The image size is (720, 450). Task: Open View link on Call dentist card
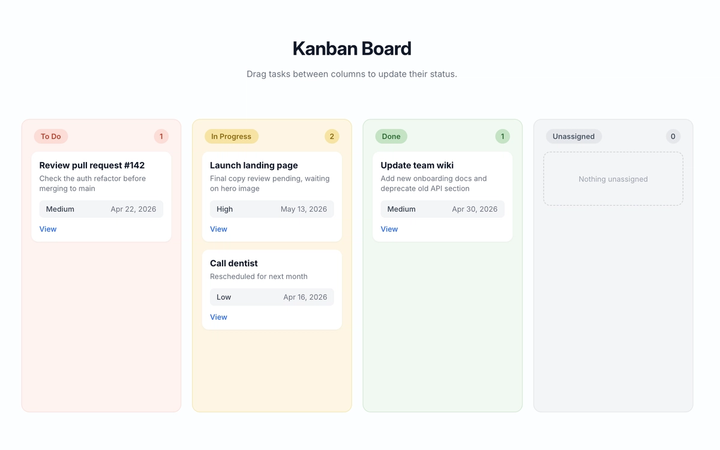(x=219, y=317)
